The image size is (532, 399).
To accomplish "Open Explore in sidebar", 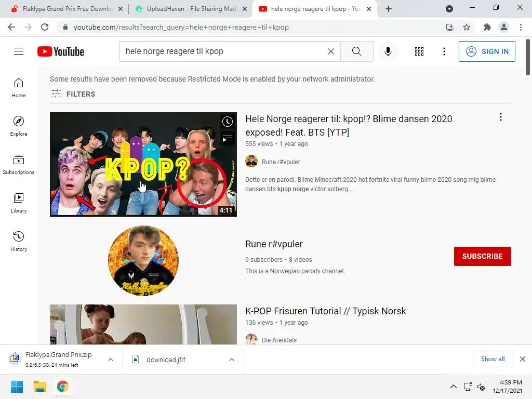I will [x=19, y=126].
